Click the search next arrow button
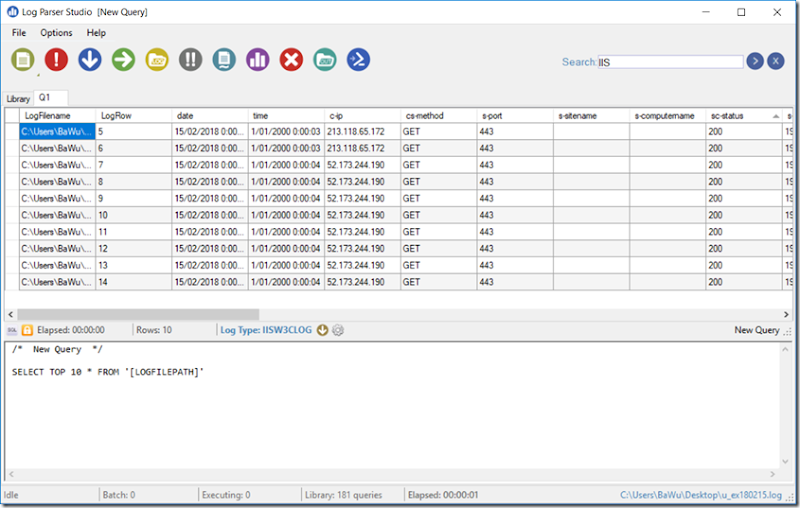The image size is (800, 508). 755,61
